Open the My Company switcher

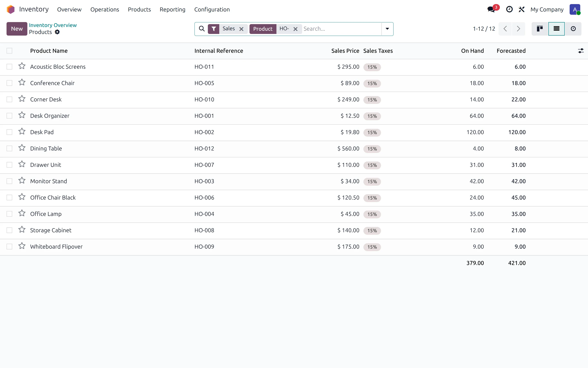point(547,9)
